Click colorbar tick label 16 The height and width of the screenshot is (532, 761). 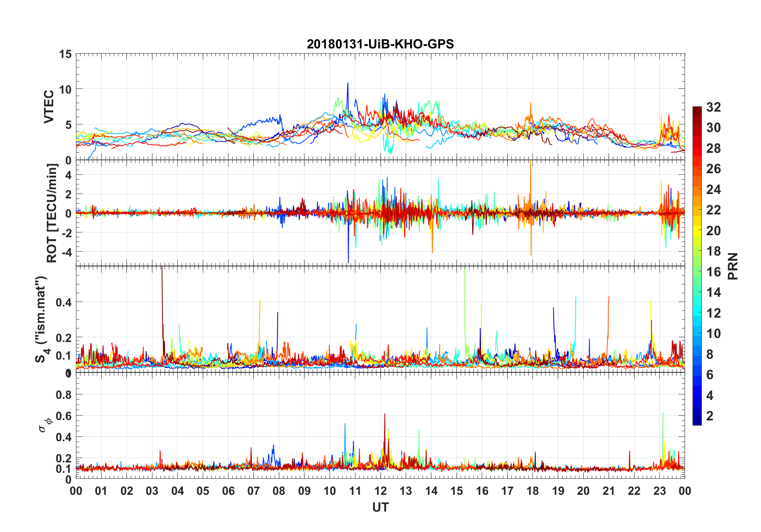713,272
